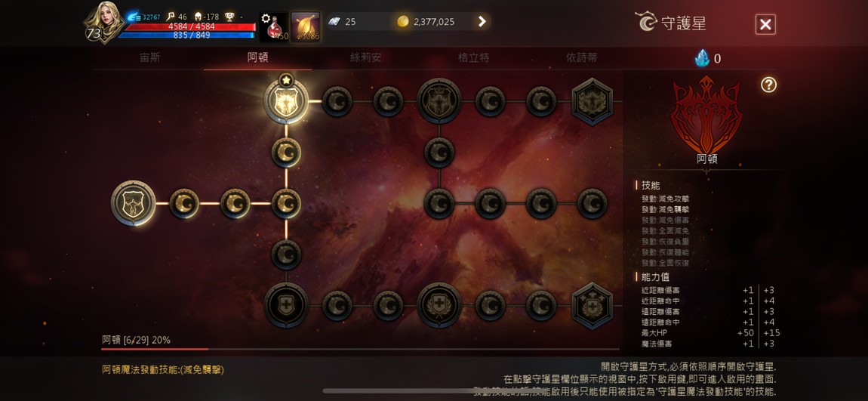Select the glowing starred shield node
Image resolution: width=868 pixels, height=401 pixels.
pos(286,101)
